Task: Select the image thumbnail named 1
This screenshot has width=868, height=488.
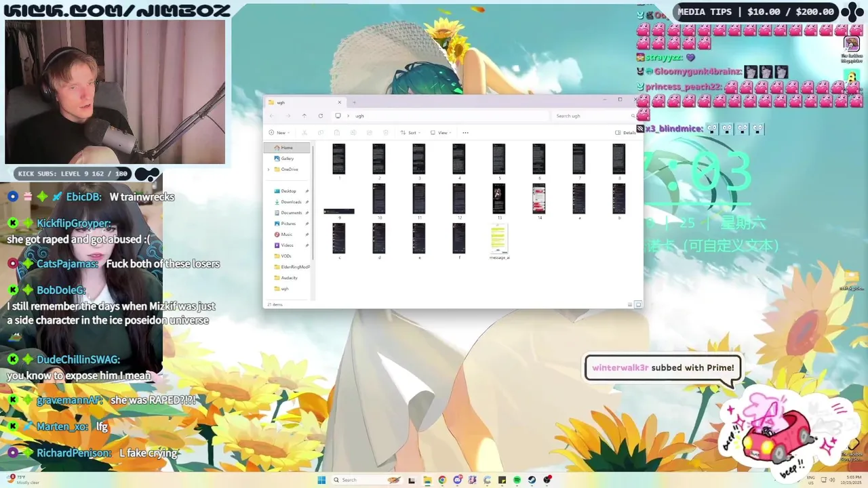Action: 339,160
